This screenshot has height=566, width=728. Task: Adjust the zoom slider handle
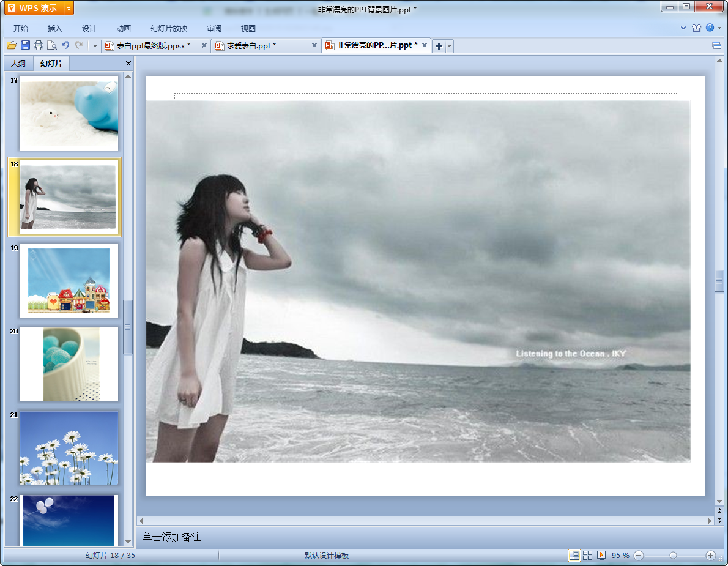tap(673, 555)
